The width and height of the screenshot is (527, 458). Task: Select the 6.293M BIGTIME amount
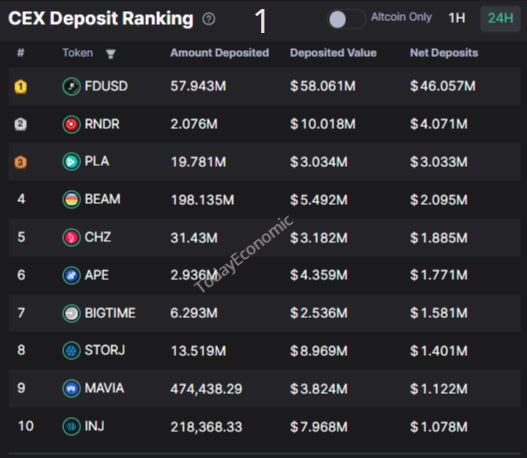pos(194,313)
